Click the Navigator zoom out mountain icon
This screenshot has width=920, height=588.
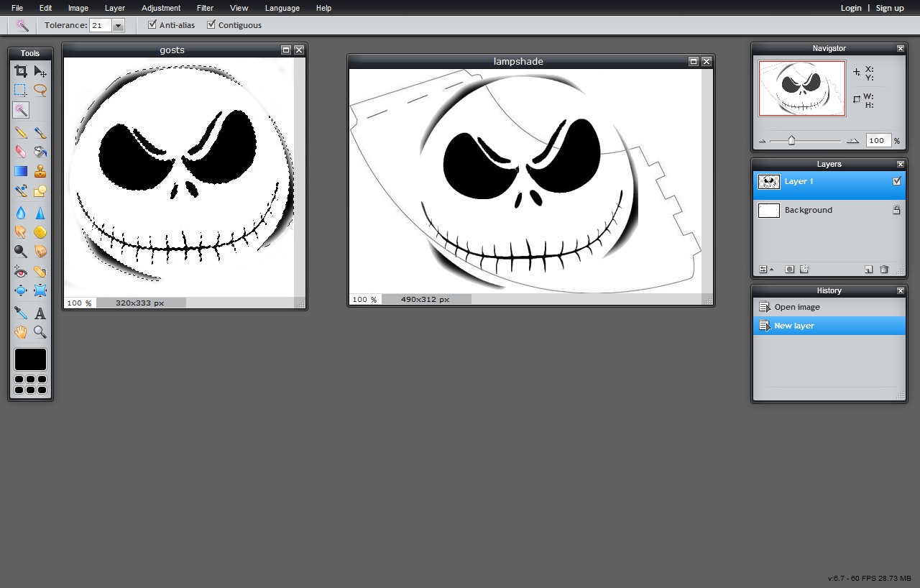(x=763, y=141)
